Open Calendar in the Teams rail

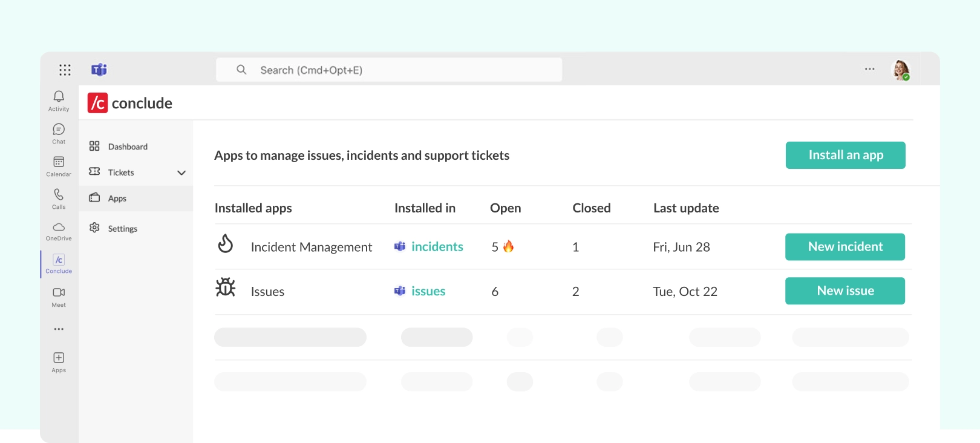(x=59, y=166)
